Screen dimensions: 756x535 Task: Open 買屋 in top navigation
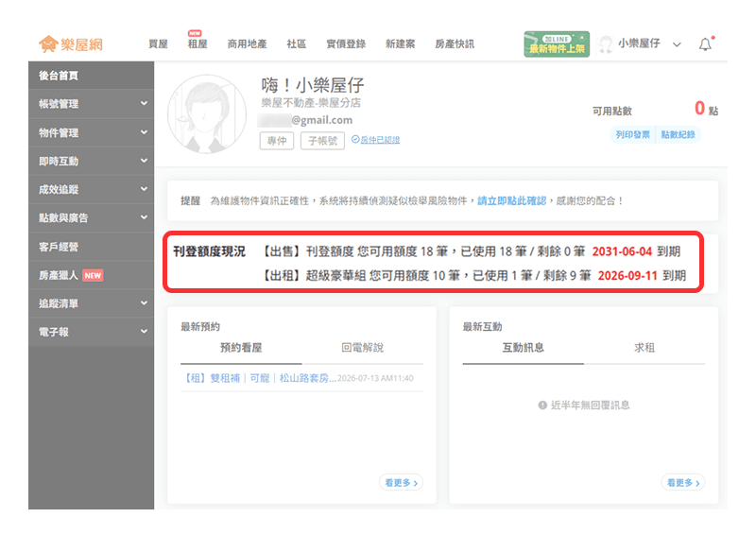[x=158, y=43]
